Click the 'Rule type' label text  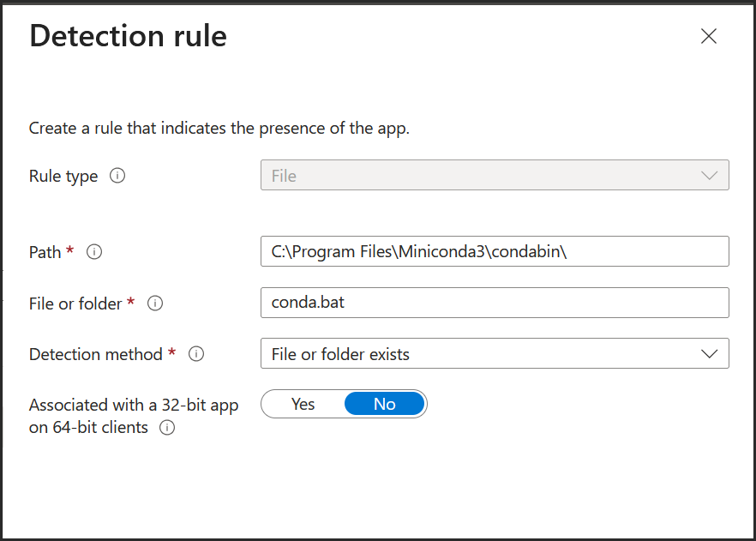[63, 176]
